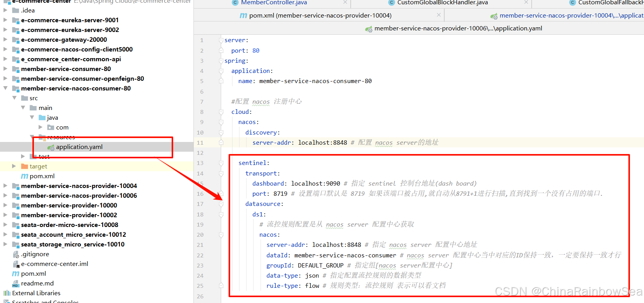Fold the ds1 block at line 18
Screen dimensions: 644x303
click(221, 214)
